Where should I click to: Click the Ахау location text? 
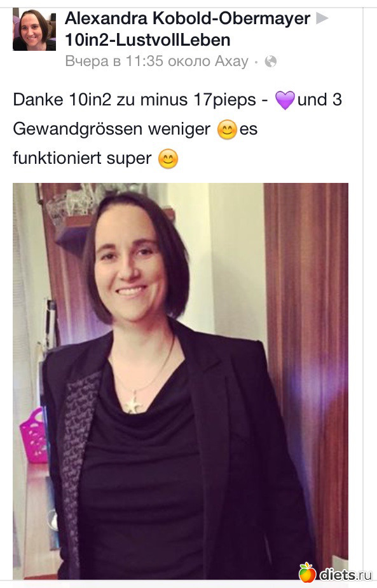tap(231, 61)
